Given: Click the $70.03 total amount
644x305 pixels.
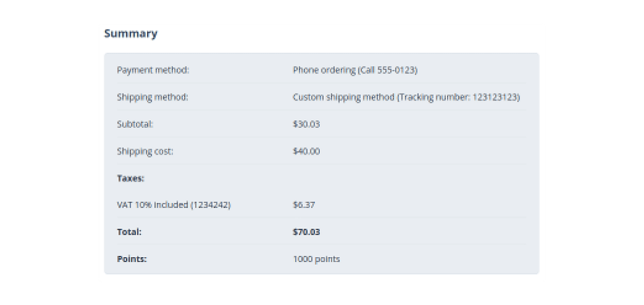Looking at the screenshot, I should coord(306,232).
